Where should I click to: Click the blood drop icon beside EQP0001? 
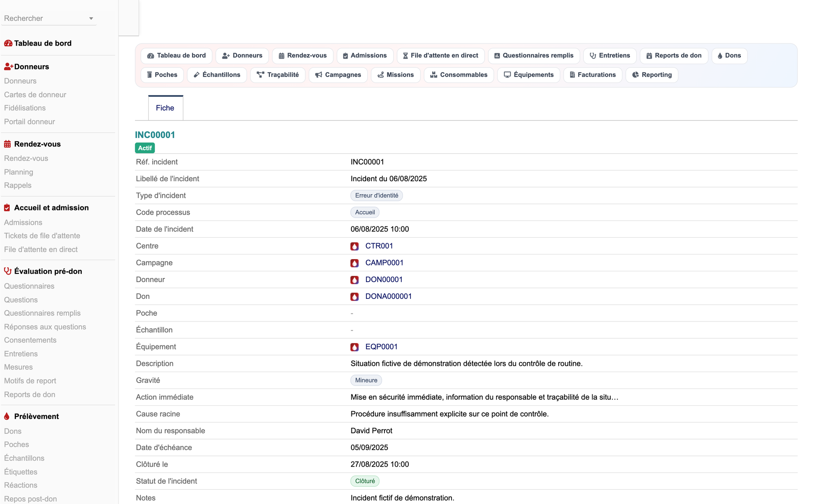355,347
